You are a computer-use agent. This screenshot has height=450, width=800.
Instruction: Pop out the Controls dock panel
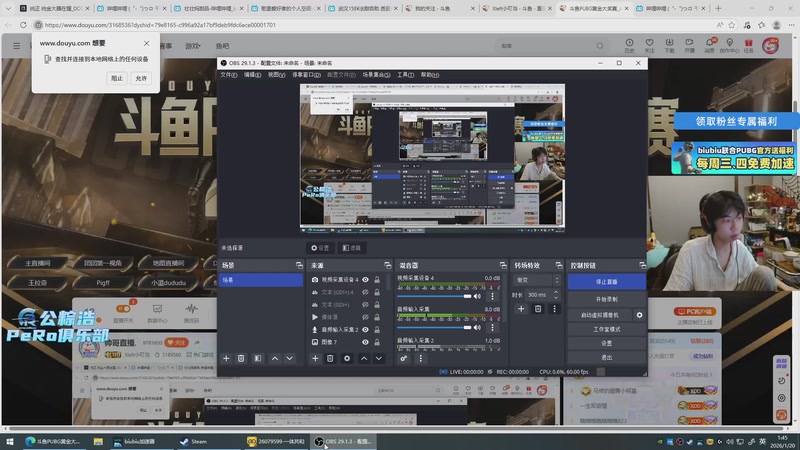[x=642, y=265]
